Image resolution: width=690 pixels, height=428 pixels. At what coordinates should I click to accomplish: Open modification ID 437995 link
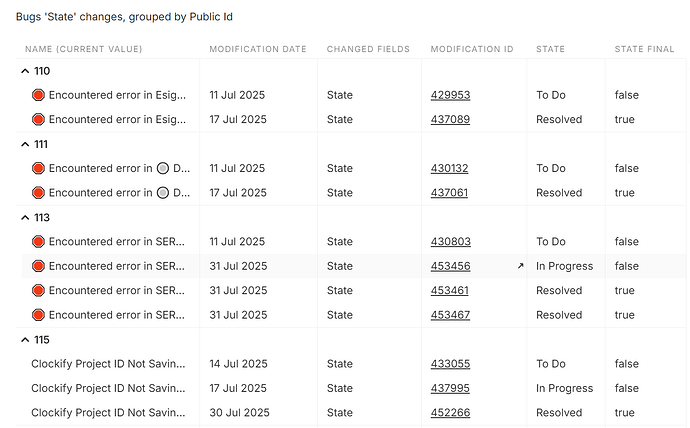pyautogui.click(x=450, y=388)
